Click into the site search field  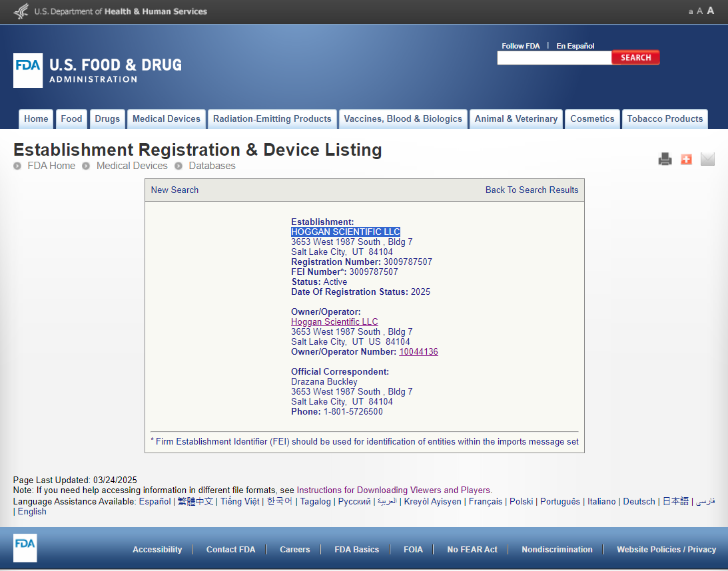(553, 58)
